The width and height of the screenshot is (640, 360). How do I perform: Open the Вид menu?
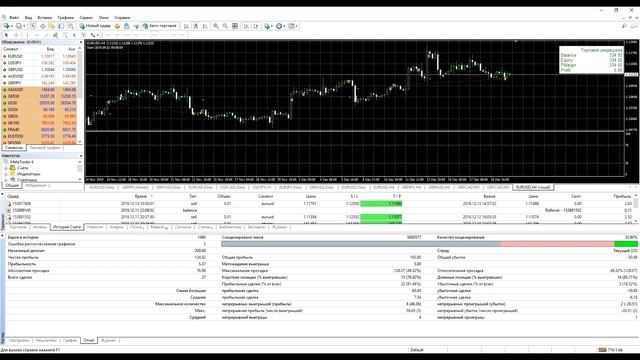[28, 18]
